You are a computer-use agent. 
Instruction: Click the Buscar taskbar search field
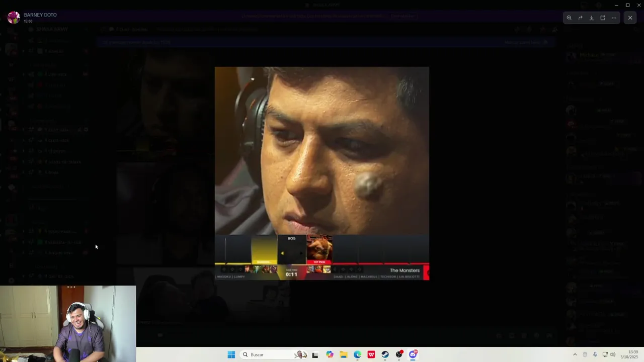(274, 354)
